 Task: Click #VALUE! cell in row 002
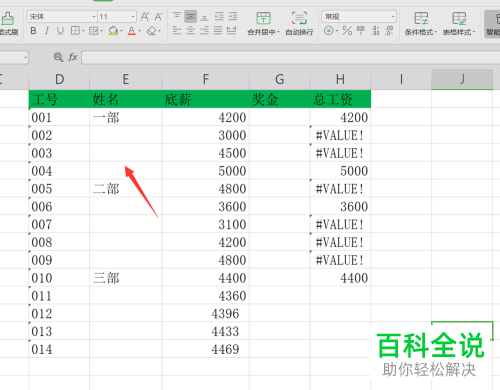(340, 135)
